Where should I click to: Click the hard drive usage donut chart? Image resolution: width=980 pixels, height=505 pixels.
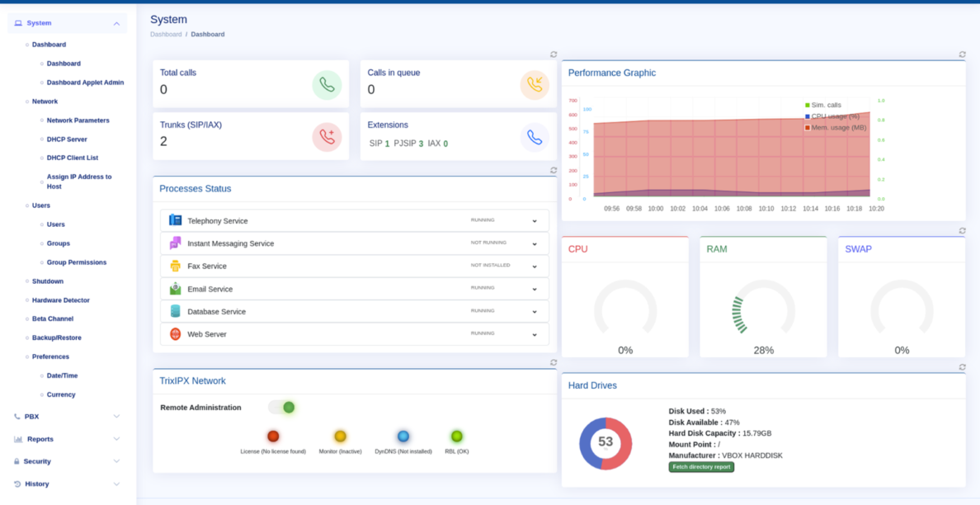[x=605, y=443]
